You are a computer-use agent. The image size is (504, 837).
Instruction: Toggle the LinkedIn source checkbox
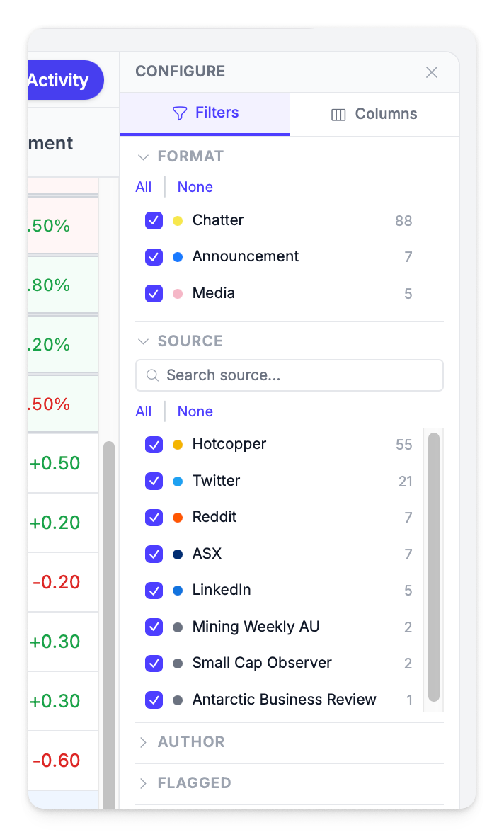point(154,591)
